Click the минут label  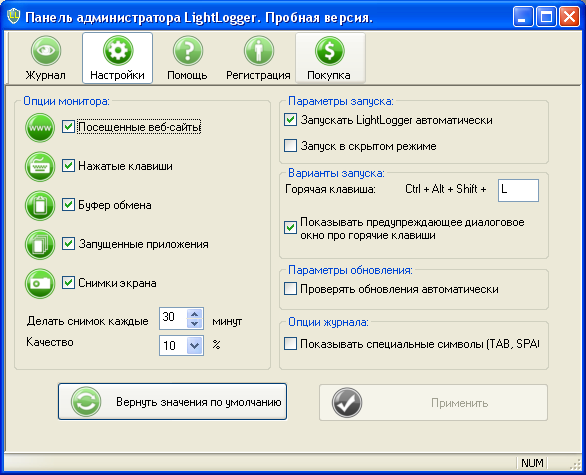tap(227, 321)
